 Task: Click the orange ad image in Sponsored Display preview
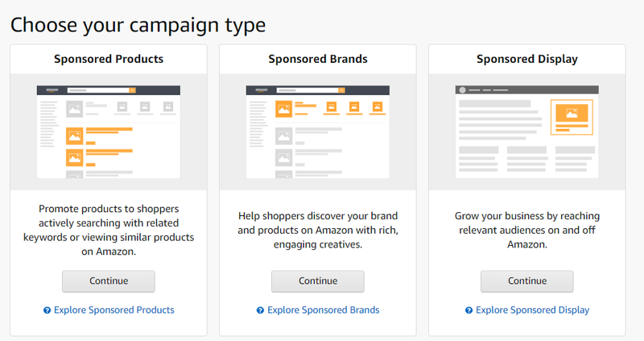[x=572, y=117]
